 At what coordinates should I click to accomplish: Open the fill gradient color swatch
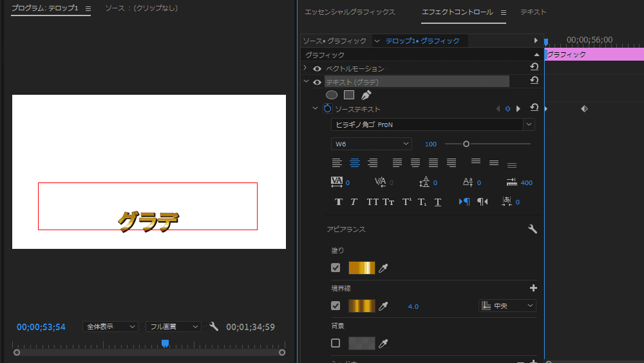pyautogui.click(x=361, y=268)
